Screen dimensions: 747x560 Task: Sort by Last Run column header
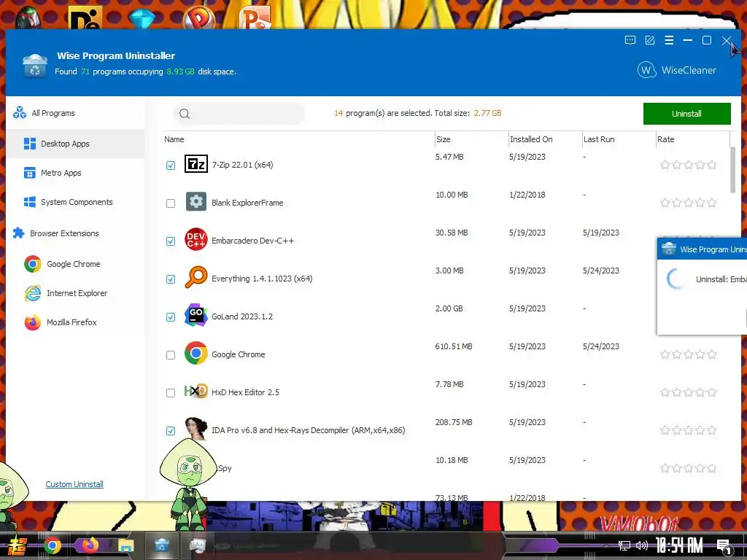coord(619,139)
